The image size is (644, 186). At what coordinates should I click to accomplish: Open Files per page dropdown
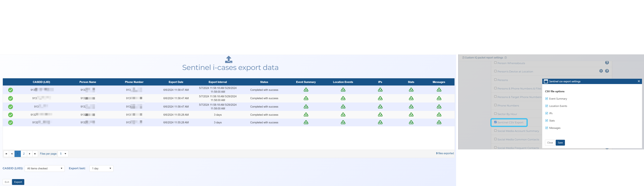pos(63,154)
